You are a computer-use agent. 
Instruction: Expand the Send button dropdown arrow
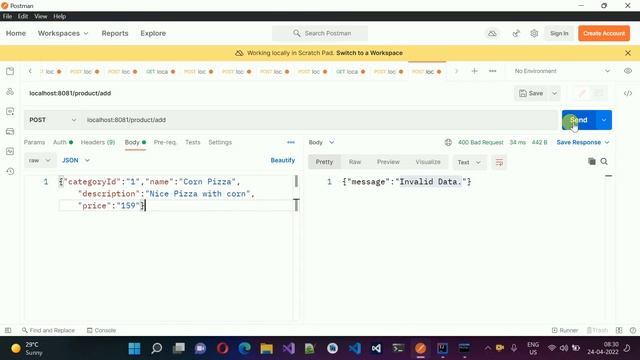tap(604, 120)
